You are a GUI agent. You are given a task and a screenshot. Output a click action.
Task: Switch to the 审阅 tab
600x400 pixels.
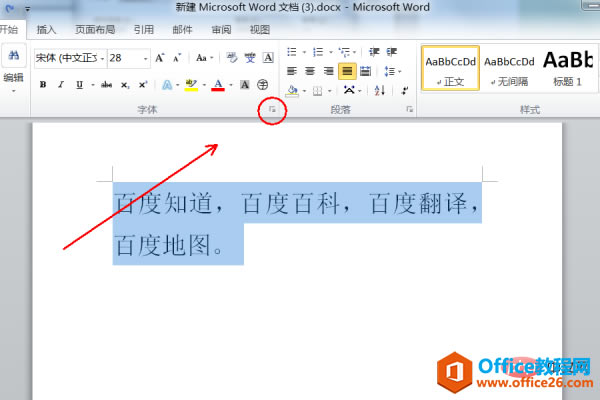click(221, 29)
